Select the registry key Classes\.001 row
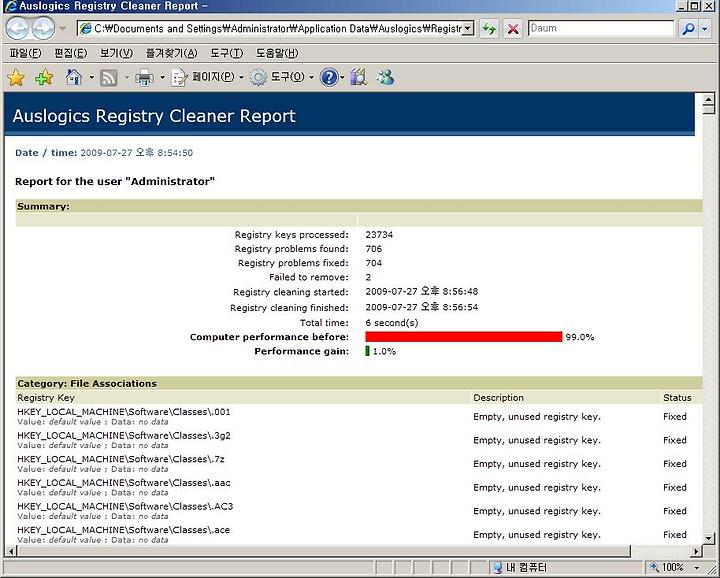 coord(359,416)
